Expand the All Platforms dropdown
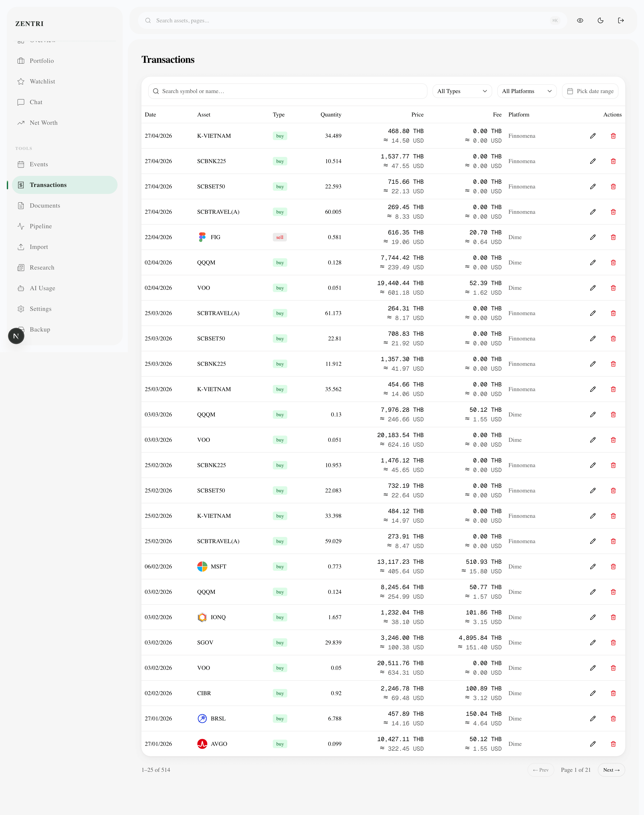 click(527, 91)
